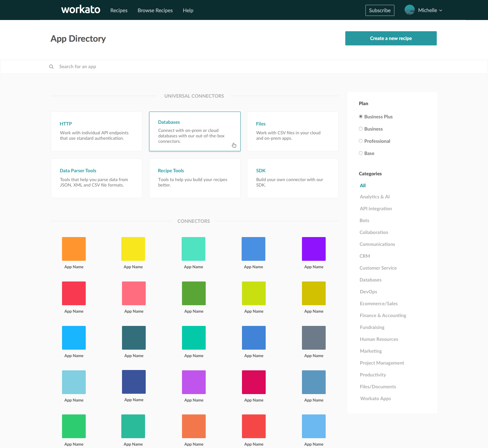Filter by Human Resources category
The image size is (488, 448).
coord(379,339)
